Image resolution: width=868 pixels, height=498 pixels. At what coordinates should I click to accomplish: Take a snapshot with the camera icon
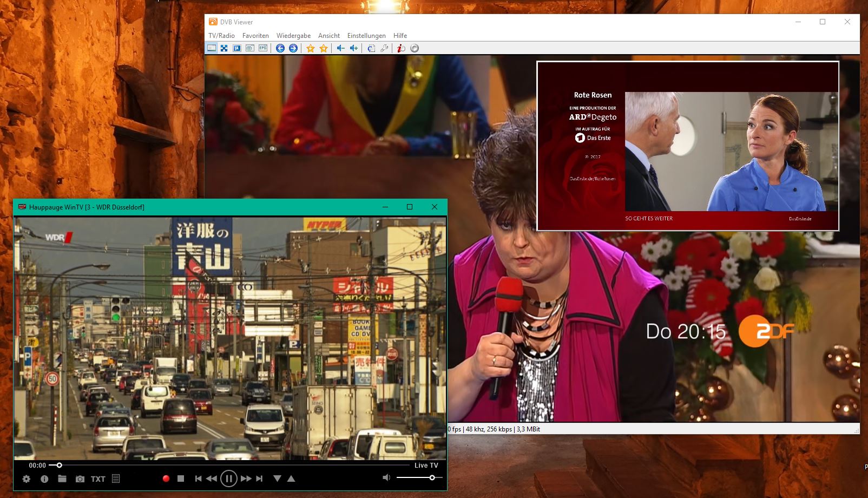click(80, 479)
